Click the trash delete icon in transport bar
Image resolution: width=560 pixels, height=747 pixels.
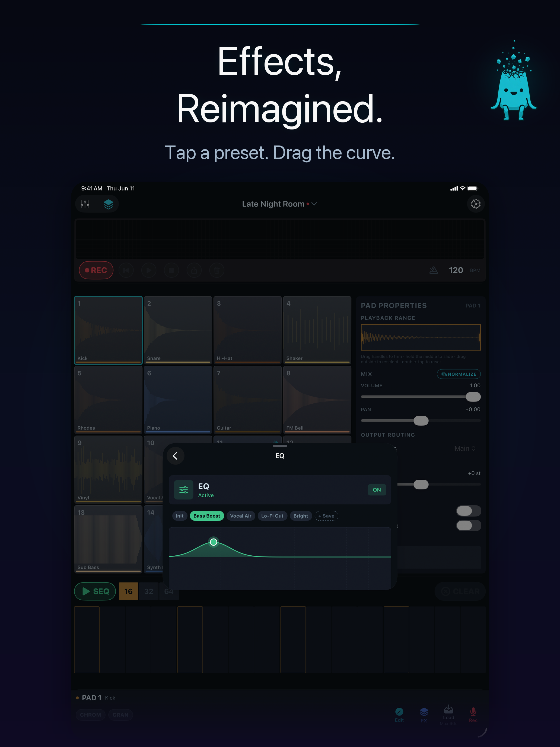tap(217, 270)
